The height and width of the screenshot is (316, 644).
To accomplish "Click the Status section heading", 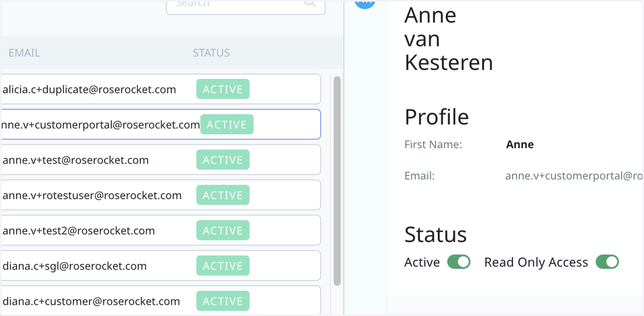I will (x=435, y=234).
